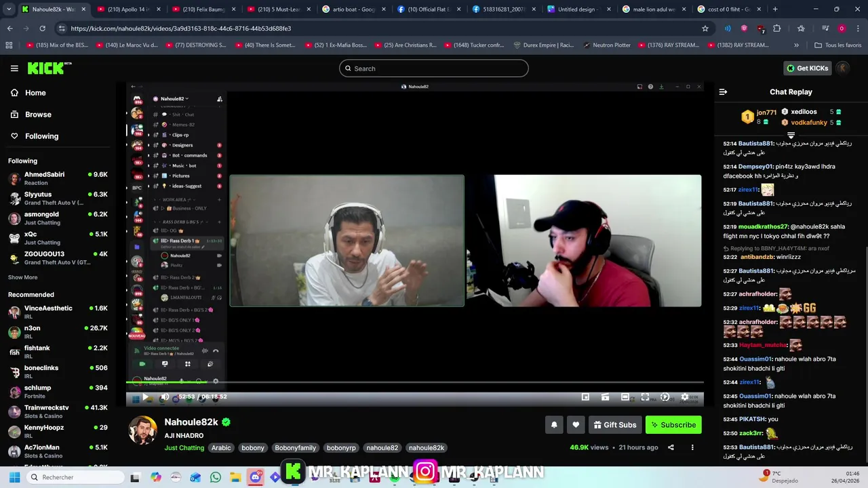Click the KICK beta logo
Viewport: 868px width, 488px height.
(x=50, y=68)
